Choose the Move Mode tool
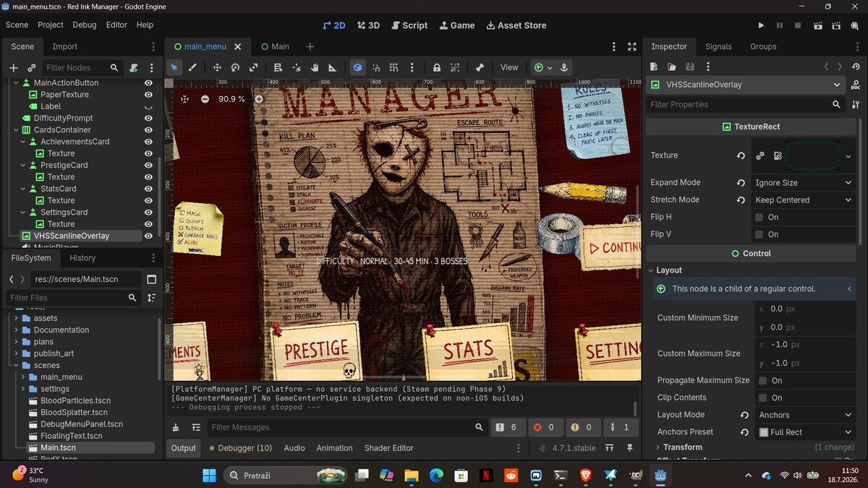 point(217,67)
